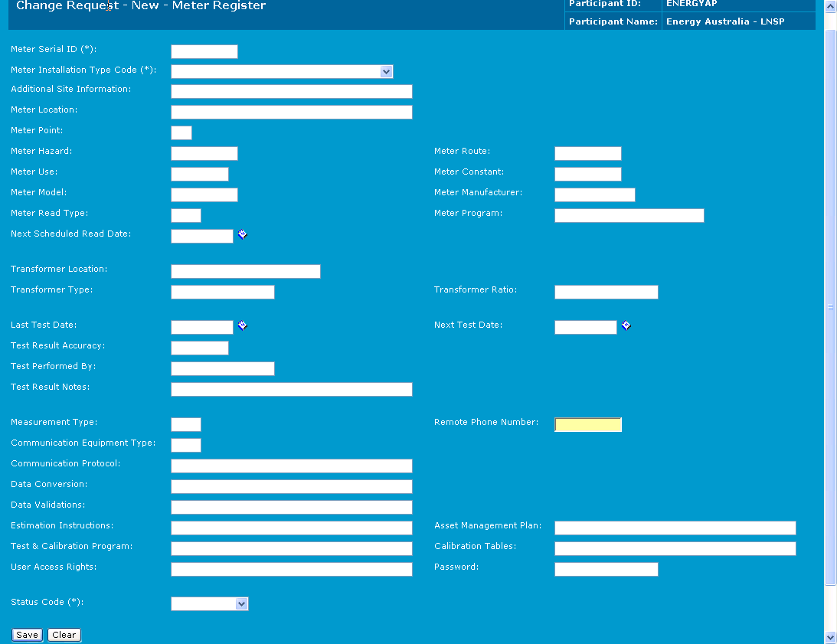The image size is (837, 644).
Task: Open calendar picker for Next Scheduled Read Date
Action: tap(242, 235)
